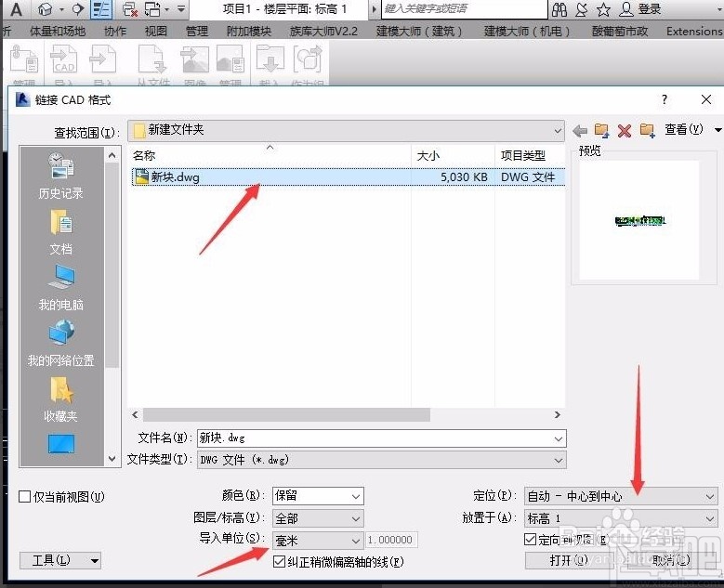Viewport: 724px width, 588px height.
Task: Toggle correct lines slightly off axis checkbox
Action: click(279, 562)
